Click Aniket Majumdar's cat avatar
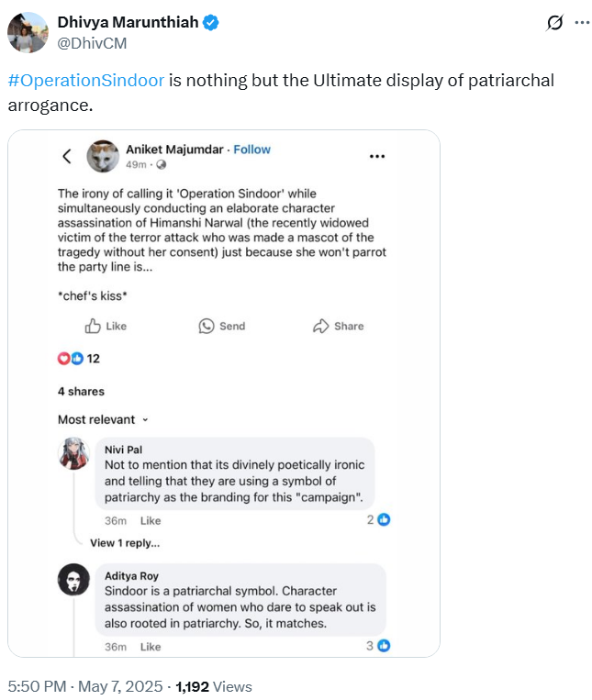This screenshot has height=700, width=592. [102, 156]
